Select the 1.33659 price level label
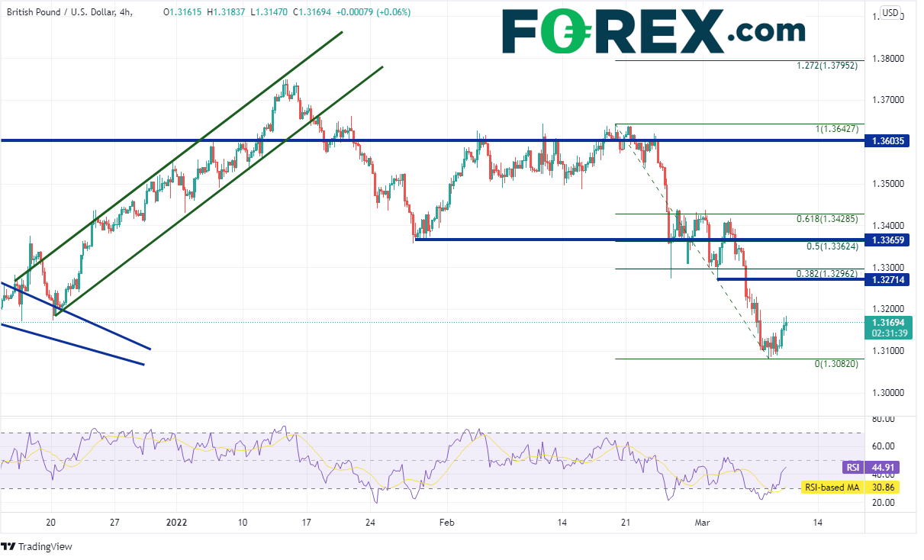 point(889,240)
